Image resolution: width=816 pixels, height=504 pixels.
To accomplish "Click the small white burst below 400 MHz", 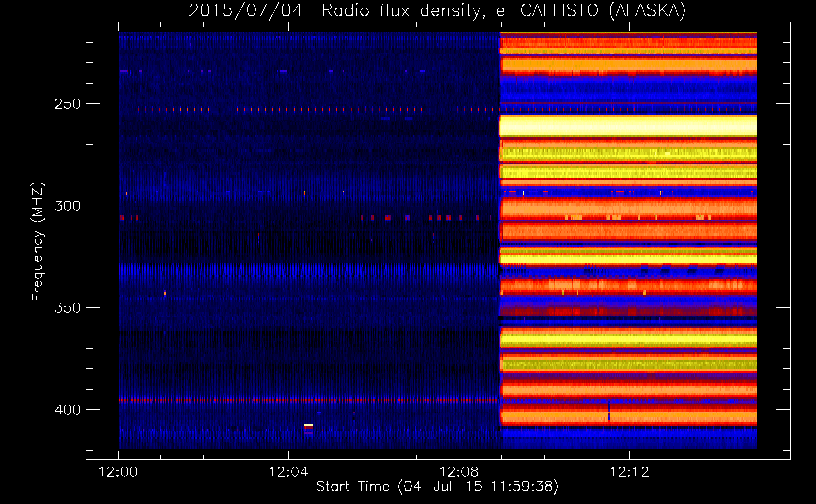I will [309, 426].
